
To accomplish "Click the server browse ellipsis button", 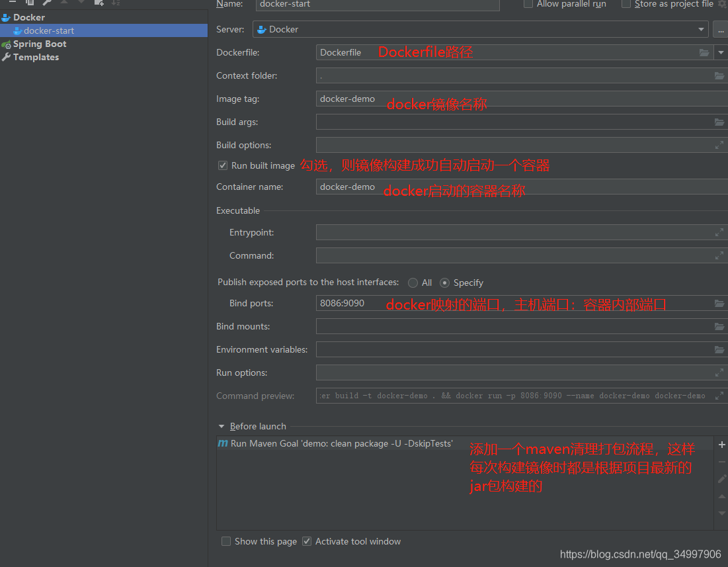I will [x=721, y=29].
